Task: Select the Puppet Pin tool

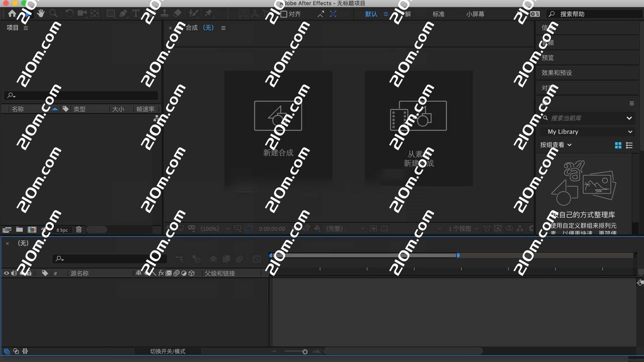Action: click(x=209, y=14)
